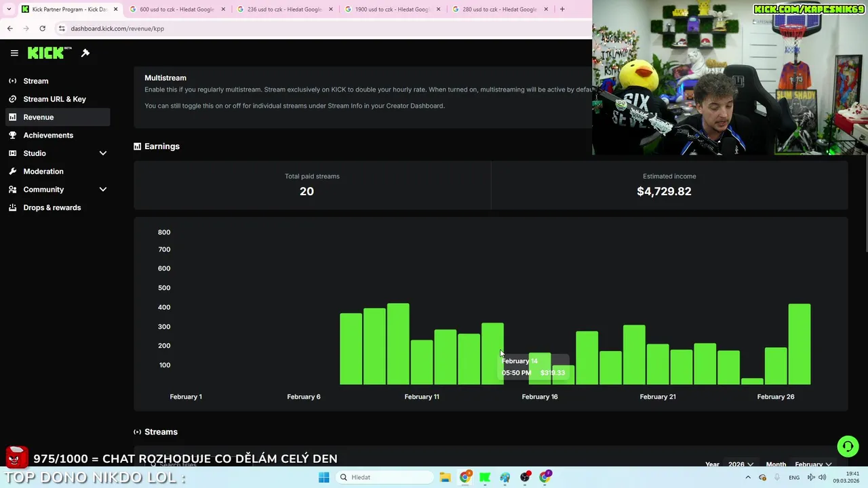Screen dimensions: 868x488
Task: Click the February 11 axis label
Action: click(422, 396)
